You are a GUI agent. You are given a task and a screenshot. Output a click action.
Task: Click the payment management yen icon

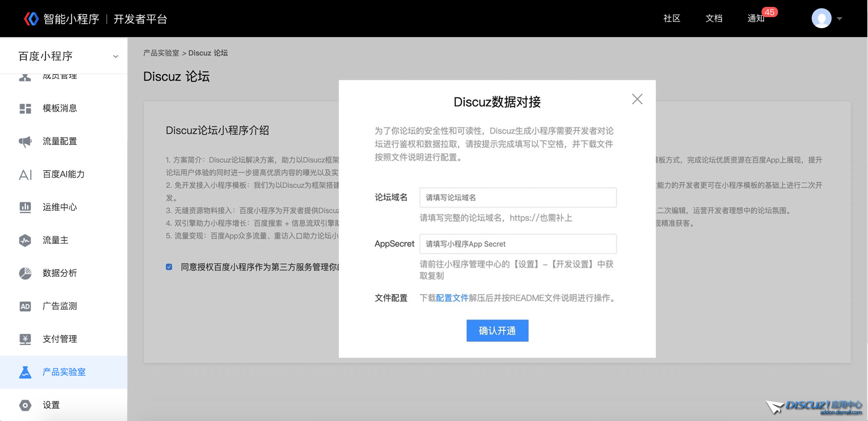[x=25, y=339]
